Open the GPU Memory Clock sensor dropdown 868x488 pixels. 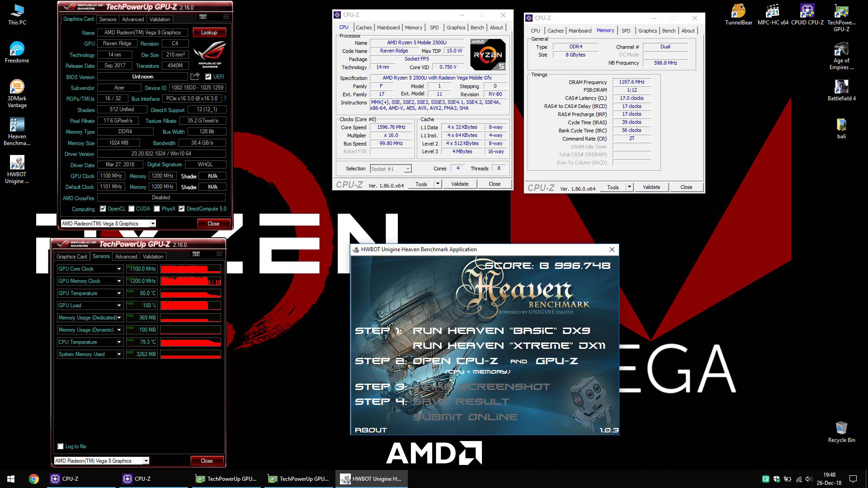pyautogui.click(x=119, y=281)
